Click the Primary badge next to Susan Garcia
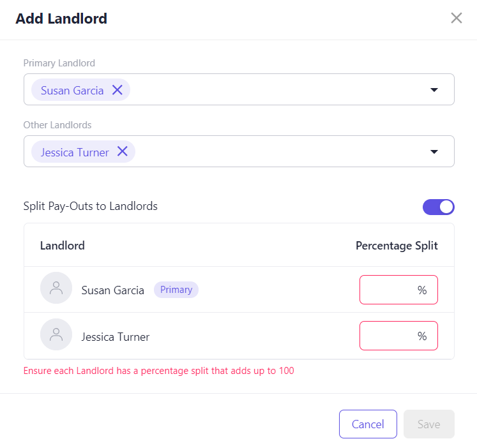The height and width of the screenshot is (448, 477). (x=176, y=290)
